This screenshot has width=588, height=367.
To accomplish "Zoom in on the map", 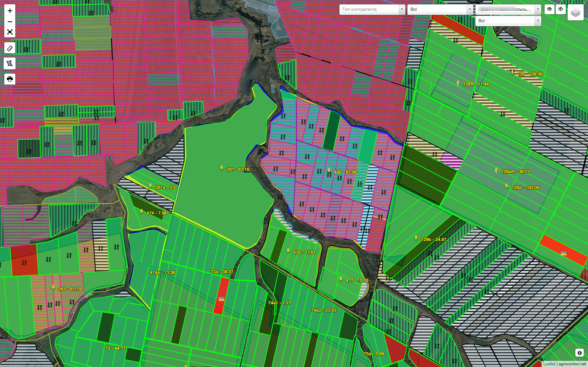I will tap(10, 11).
